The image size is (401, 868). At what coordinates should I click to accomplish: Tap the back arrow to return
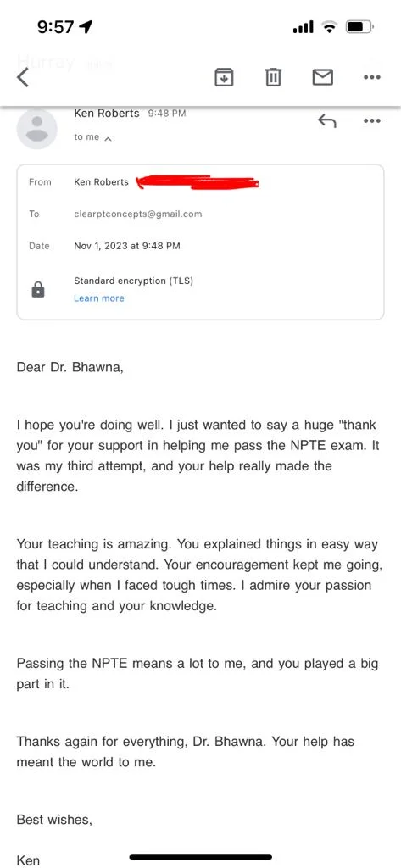coord(23,77)
